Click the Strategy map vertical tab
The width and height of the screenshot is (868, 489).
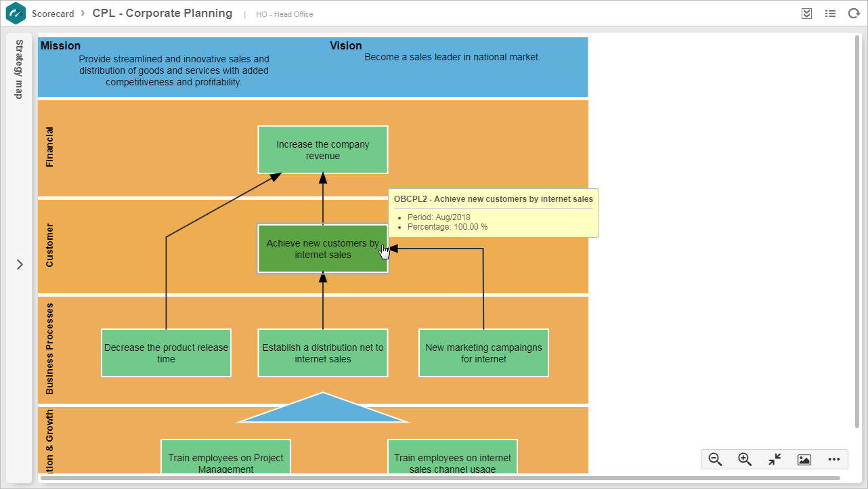pyautogui.click(x=19, y=69)
